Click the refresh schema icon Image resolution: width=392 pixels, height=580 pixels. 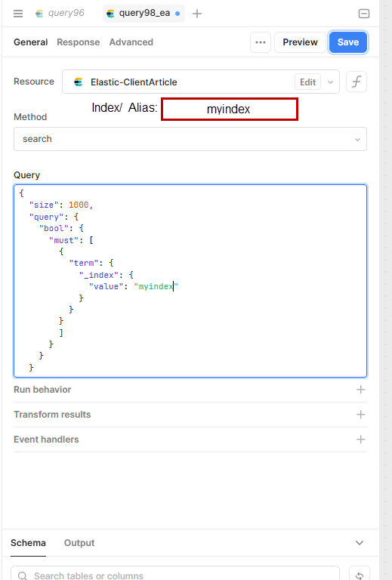pyautogui.click(x=360, y=575)
